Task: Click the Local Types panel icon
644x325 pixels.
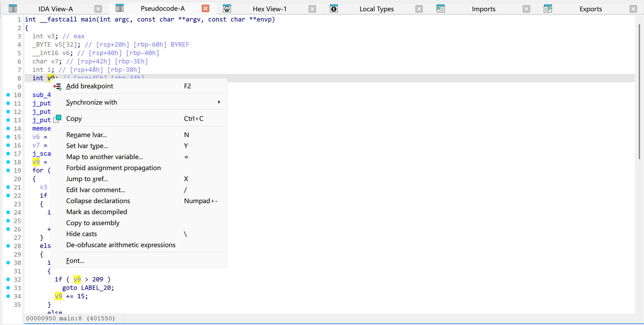Action: click(334, 8)
